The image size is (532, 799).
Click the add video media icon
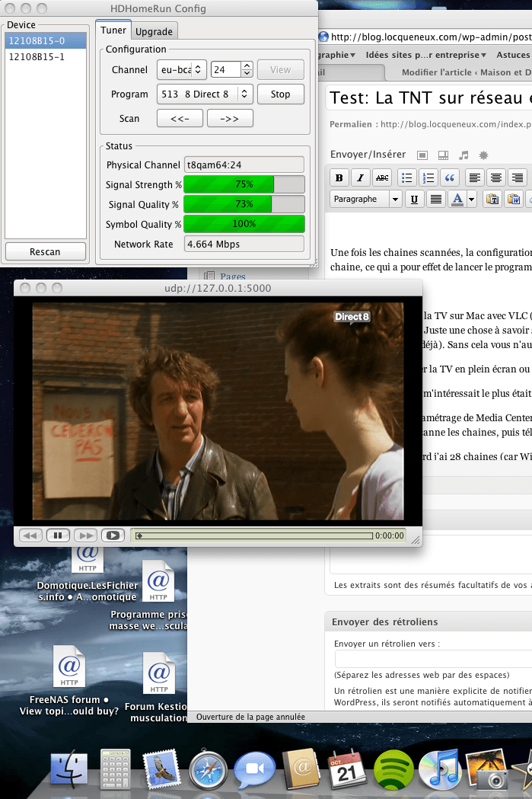pyautogui.click(x=443, y=155)
